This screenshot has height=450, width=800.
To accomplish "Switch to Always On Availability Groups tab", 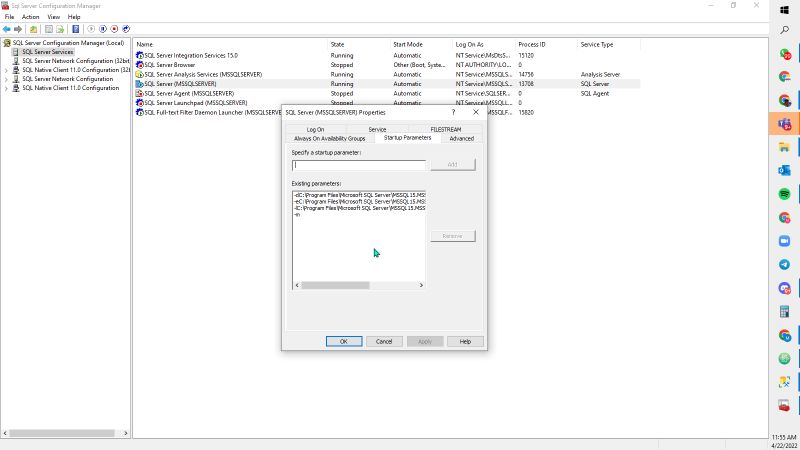I will click(x=330, y=139).
